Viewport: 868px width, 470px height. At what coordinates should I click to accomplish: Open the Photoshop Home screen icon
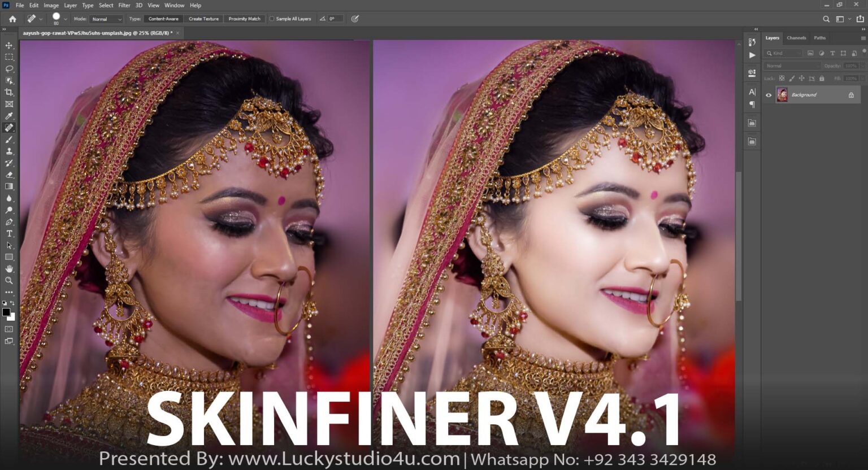12,19
